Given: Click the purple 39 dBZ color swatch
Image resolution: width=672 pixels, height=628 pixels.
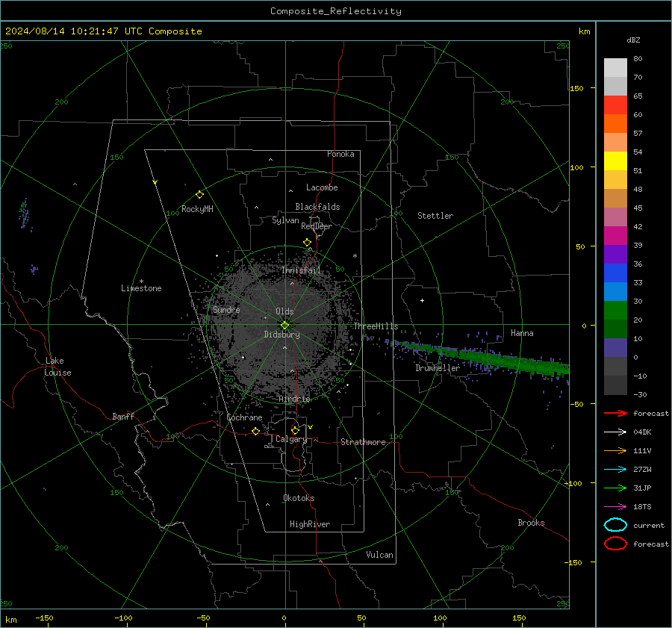Looking at the screenshot, I should click(615, 254).
